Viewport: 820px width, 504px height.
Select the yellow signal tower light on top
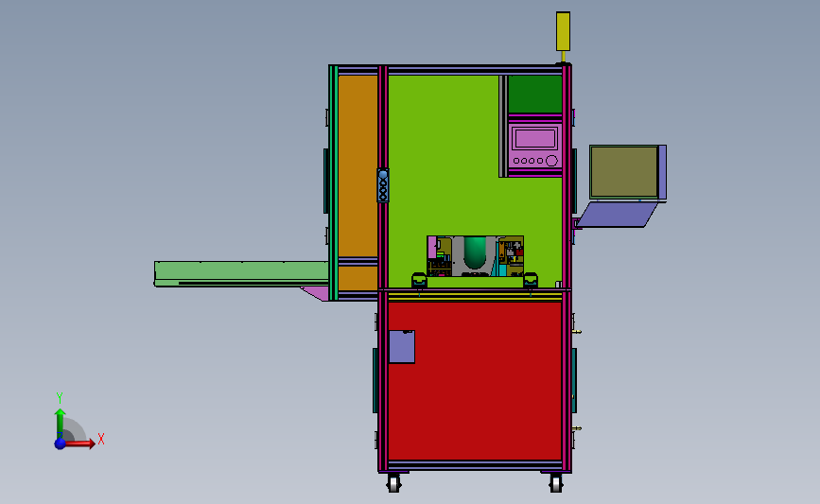(x=564, y=31)
